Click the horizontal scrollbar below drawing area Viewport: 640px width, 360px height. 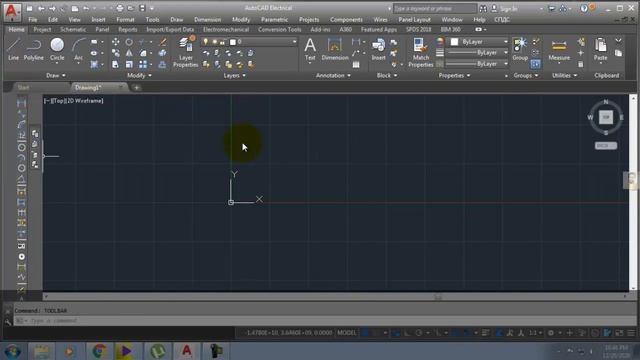(335, 297)
